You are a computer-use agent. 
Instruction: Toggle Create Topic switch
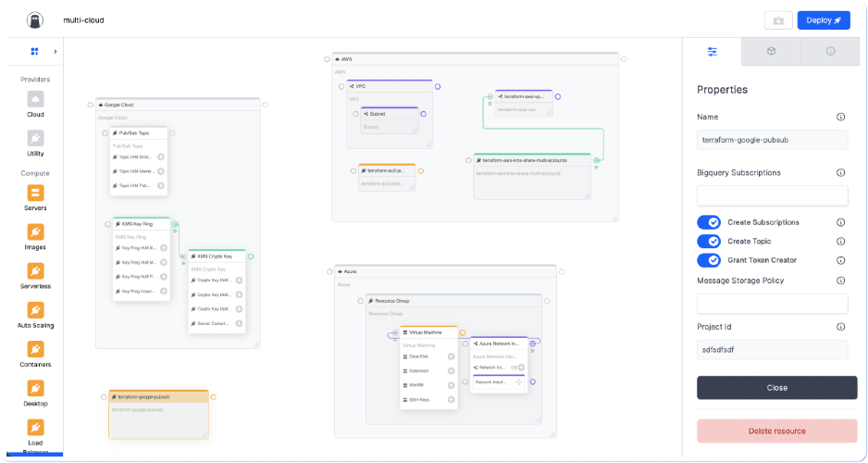click(x=709, y=241)
